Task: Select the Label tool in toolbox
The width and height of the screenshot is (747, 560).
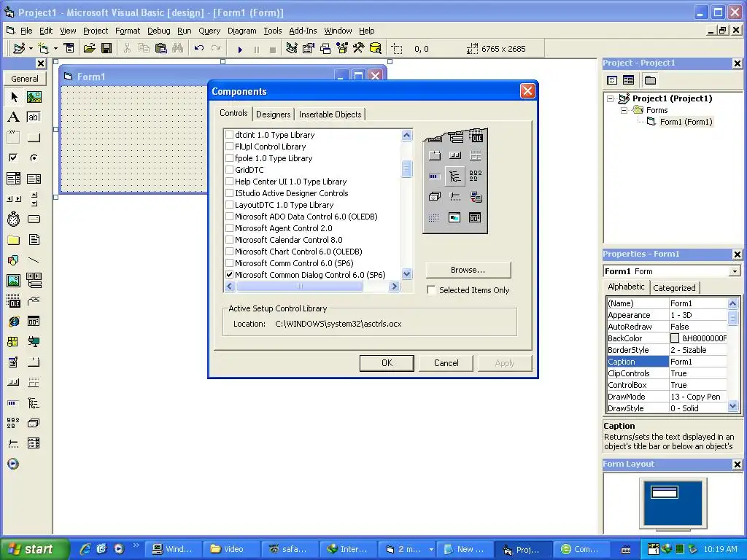Action: 14,117
